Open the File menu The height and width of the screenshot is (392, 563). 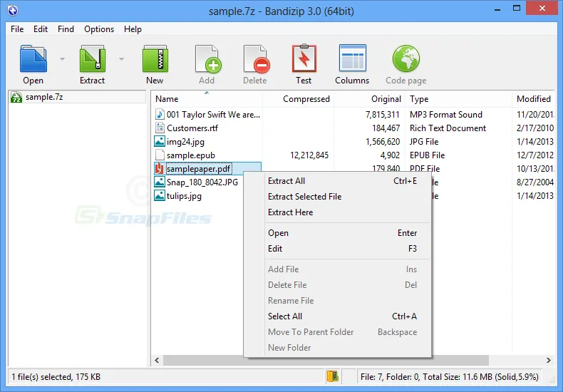(17, 29)
